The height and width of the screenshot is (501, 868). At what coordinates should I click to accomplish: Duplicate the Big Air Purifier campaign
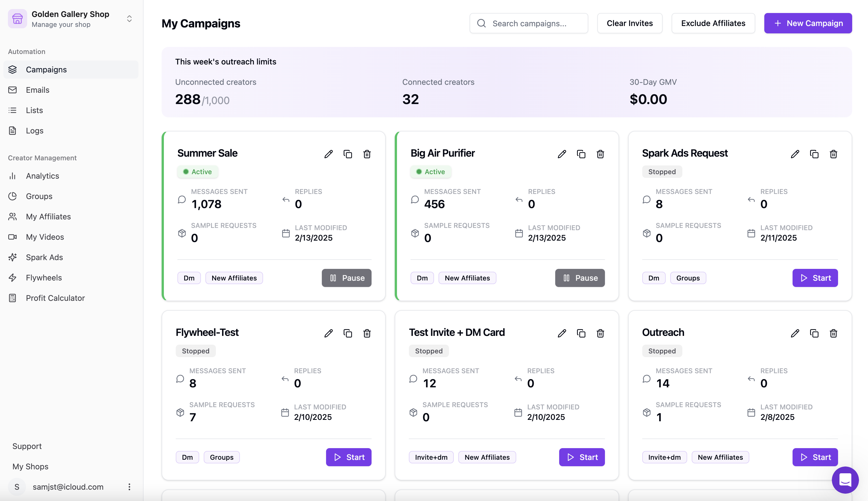tap(581, 154)
